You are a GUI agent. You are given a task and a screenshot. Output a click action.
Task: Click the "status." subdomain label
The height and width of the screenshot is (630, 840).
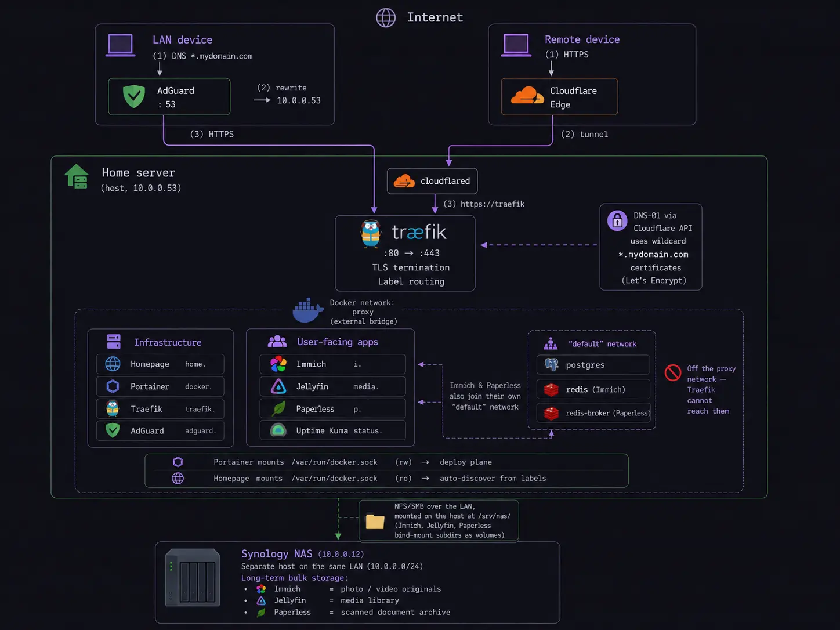point(368,430)
